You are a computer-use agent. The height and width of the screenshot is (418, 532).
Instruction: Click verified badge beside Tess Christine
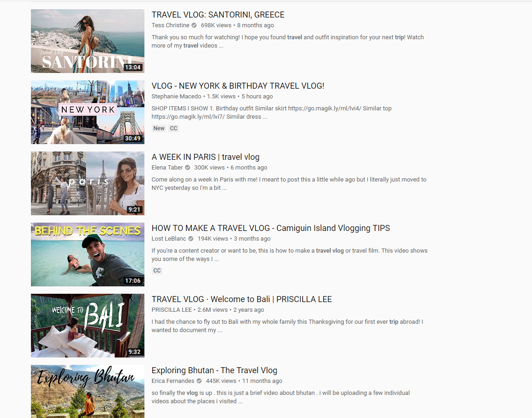(x=194, y=25)
